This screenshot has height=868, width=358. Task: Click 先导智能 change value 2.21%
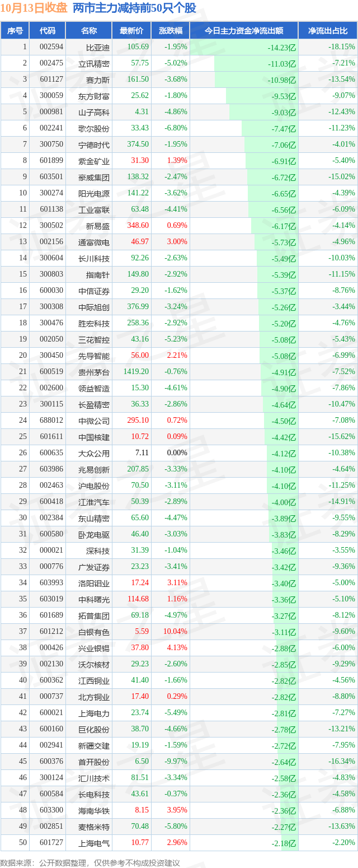pyautogui.click(x=177, y=356)
